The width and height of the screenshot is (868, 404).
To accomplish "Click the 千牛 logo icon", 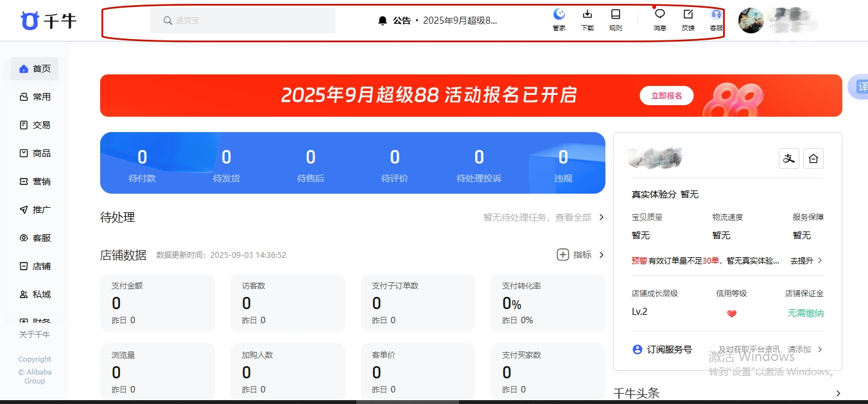I will [30, 21].
